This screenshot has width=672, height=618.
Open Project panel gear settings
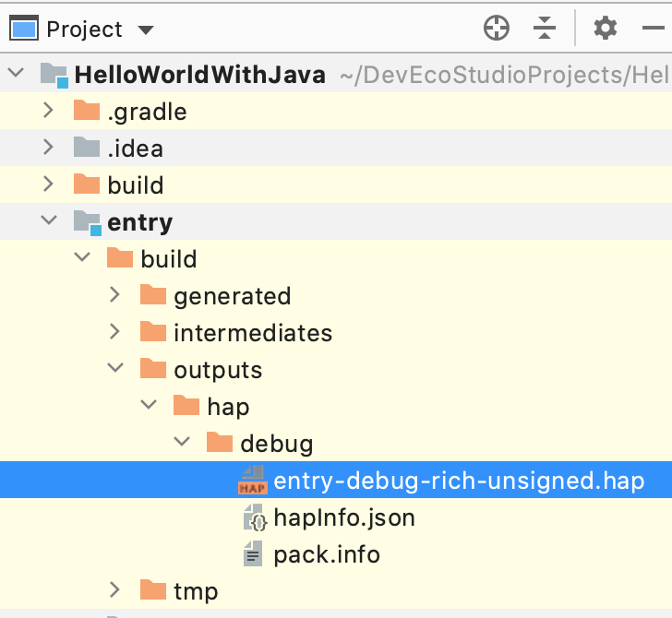606,28
